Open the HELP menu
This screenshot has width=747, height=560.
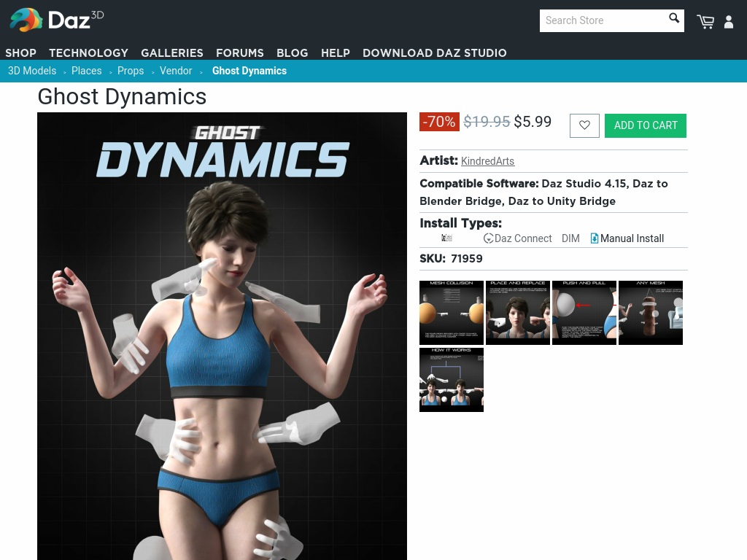point(336,52)
